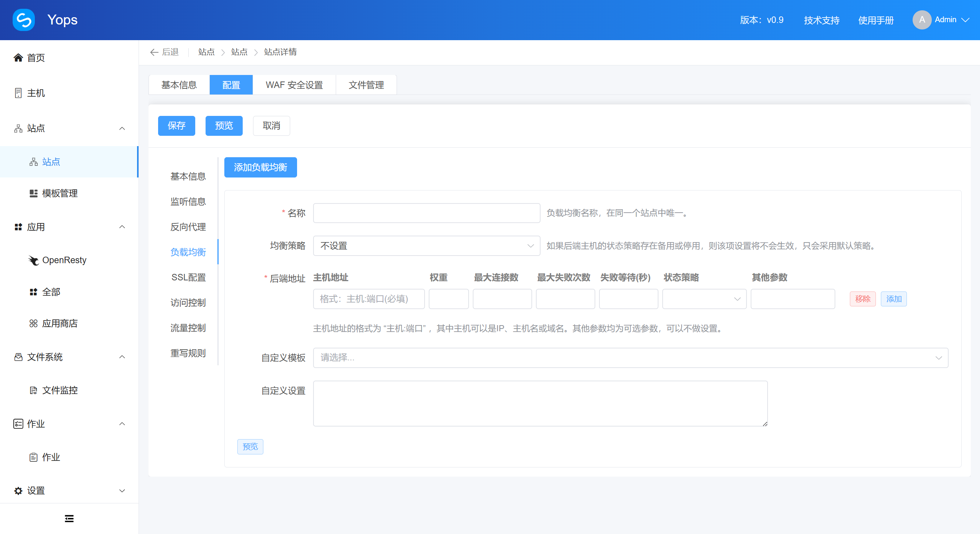Click the 设置 gear icon

(x=18, y=491)
